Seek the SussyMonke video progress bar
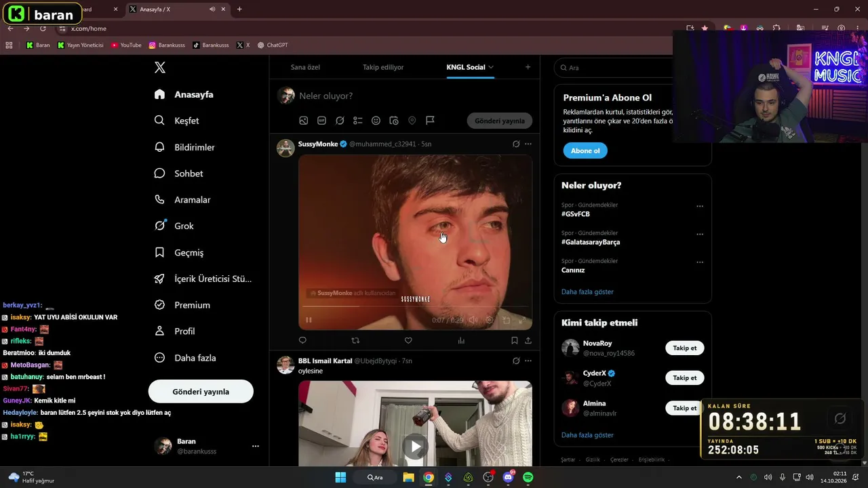868x488 pixels. tap(415, 307)
